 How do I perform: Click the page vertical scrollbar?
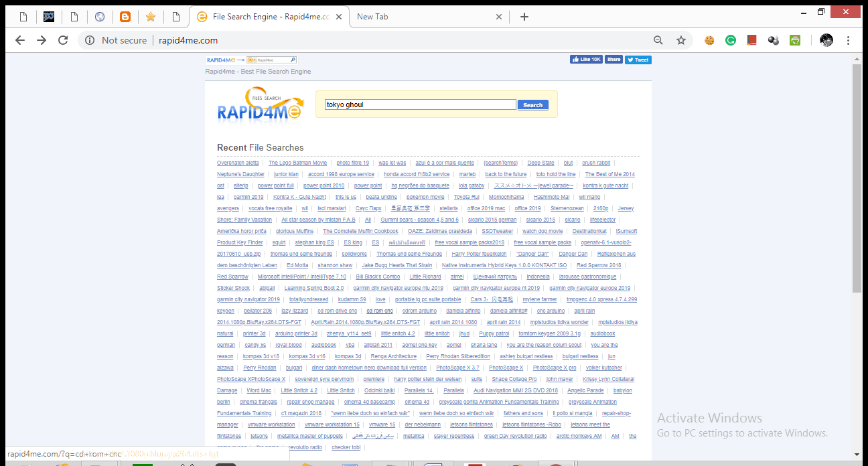coord(857,177)
